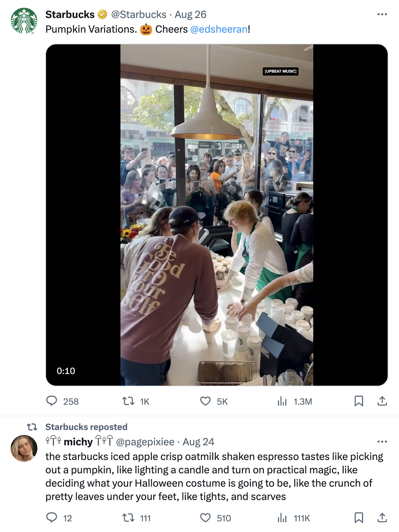This screenshot has height=532, width=399.
Task: Open more options on Starbucks tweet
Action: coord(382,14)
